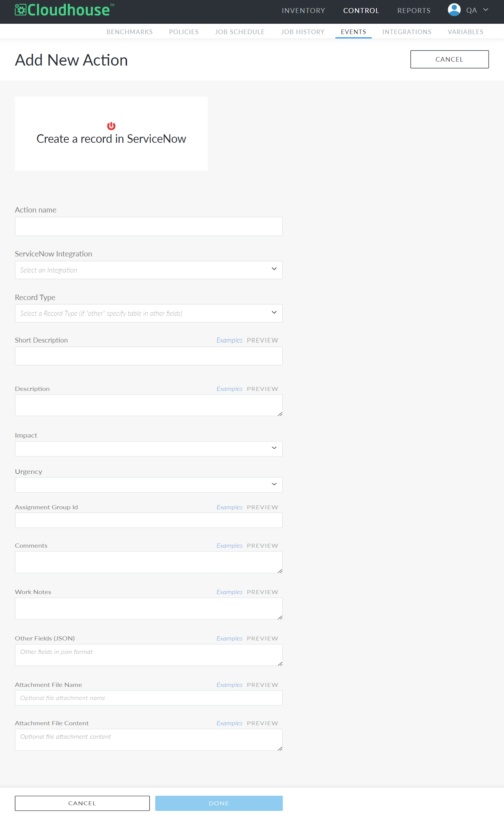Switch to the Job Schedule tab

(240, 32)
